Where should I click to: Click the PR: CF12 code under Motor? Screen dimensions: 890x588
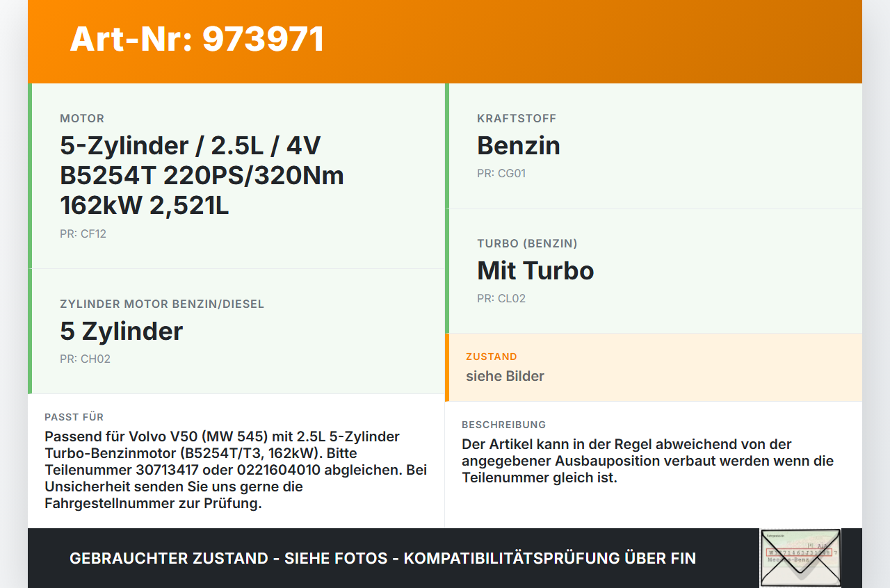click(x=83, y=234)
